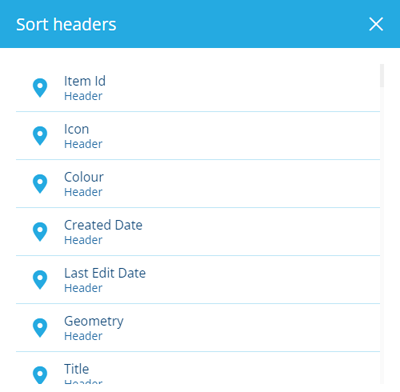Viewport: 400px width, 392px height.
Task: Click the Header subtitle under Item Id
Action: click(83, 96)
